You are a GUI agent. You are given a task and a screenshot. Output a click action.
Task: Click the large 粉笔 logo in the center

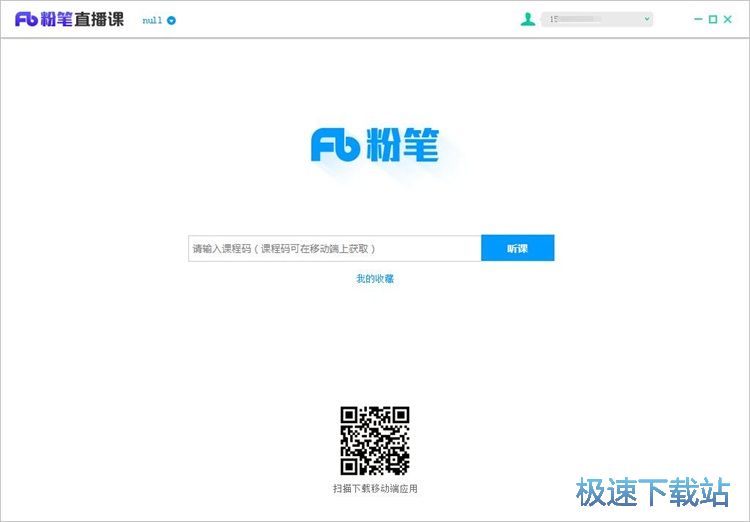click(375, 145)
